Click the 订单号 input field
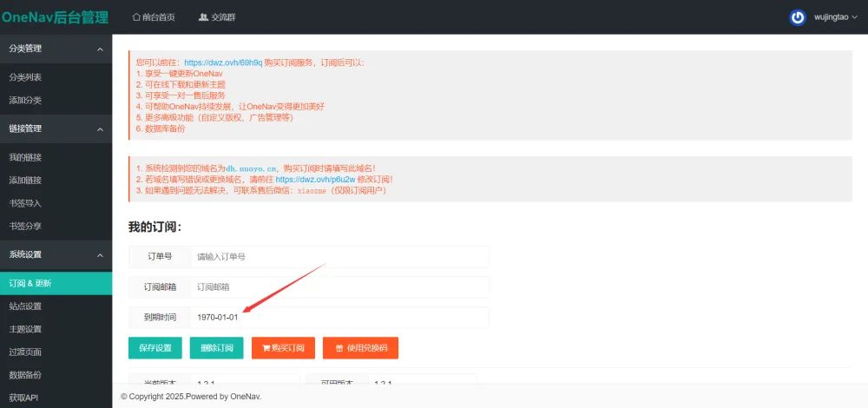The height and width of the screenshot is (408, 868). 340,257
